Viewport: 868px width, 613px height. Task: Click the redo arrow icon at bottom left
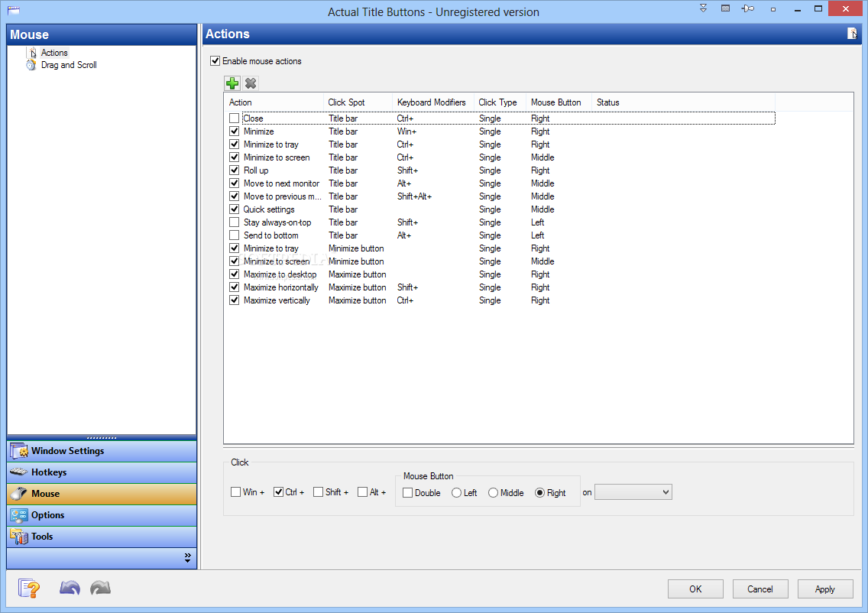coord(100,588)
